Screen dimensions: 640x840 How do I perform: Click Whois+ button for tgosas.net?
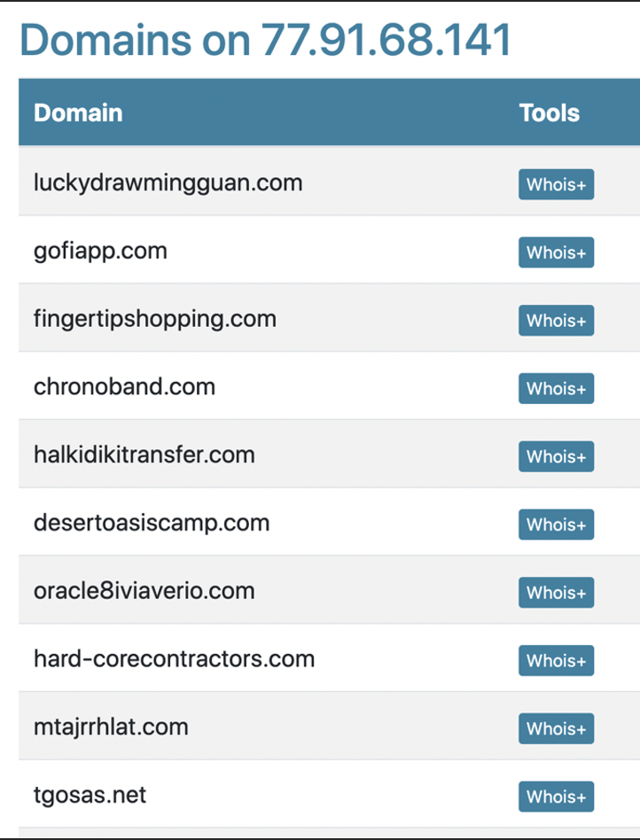[x=556, y=797]
